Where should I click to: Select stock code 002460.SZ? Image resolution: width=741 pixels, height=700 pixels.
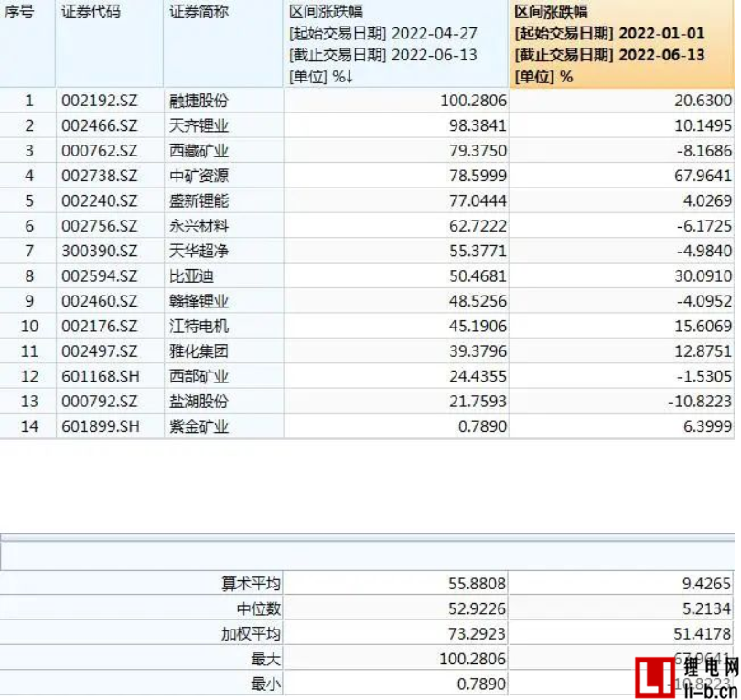point(99,301)
